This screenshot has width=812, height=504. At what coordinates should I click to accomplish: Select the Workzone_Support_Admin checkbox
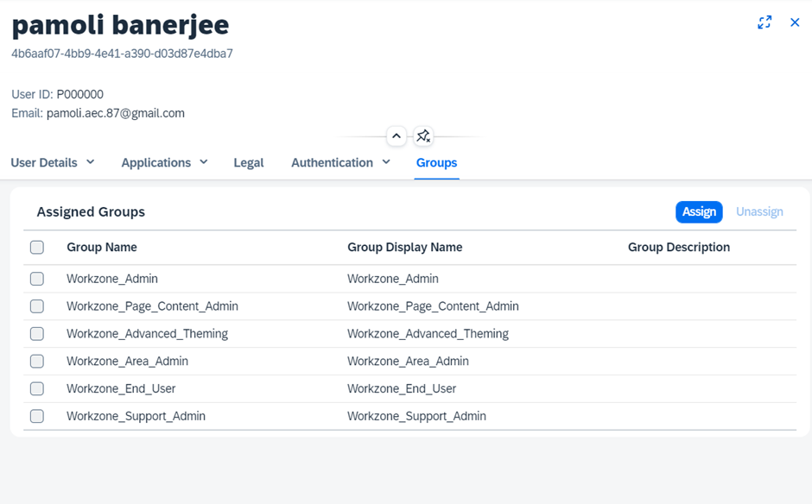point(37,417)
